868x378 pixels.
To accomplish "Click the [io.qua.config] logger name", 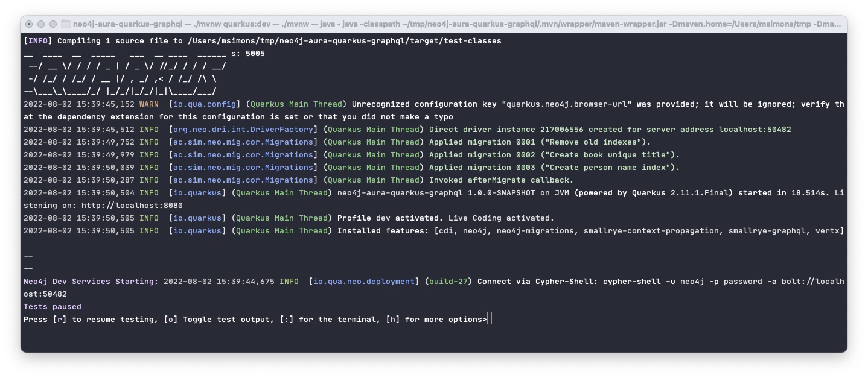I will click(x=205, y=104).
